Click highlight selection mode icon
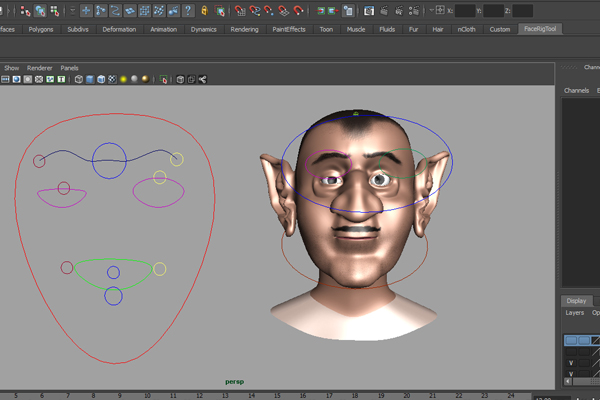Image resolution: width=600 pixels, height=400 pixels. coord(220,11)
